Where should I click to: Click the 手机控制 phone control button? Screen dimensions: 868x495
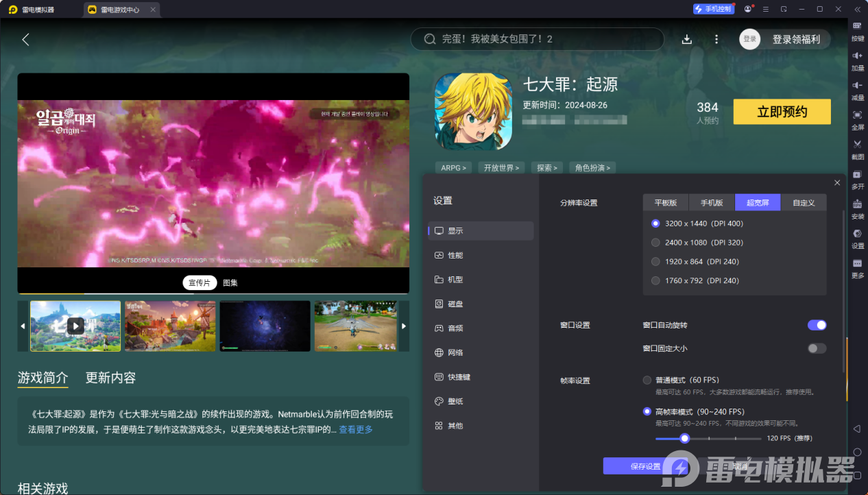pyautogui.click(x=714, y=9)
